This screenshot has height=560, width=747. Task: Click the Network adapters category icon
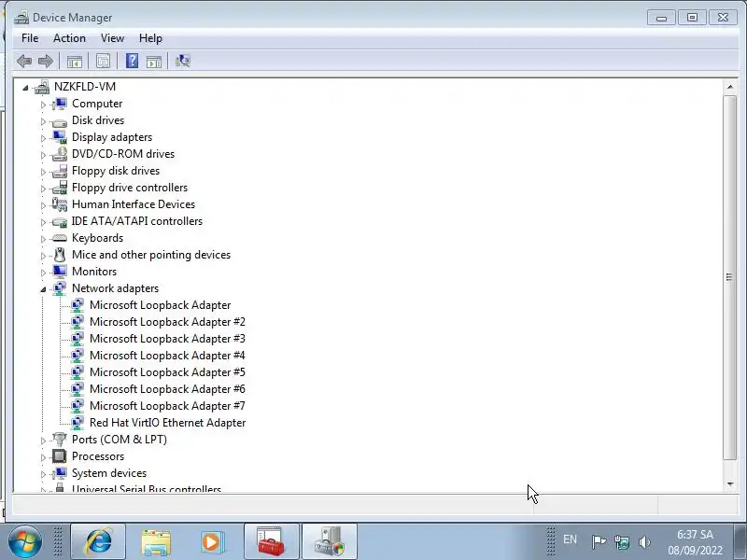click(x=60, y=288)
